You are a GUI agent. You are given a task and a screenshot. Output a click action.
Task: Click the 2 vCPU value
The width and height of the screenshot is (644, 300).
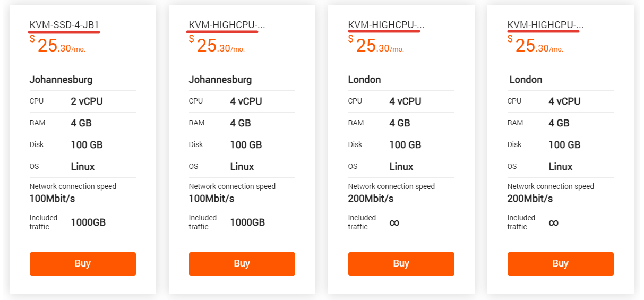coord(87,101)
